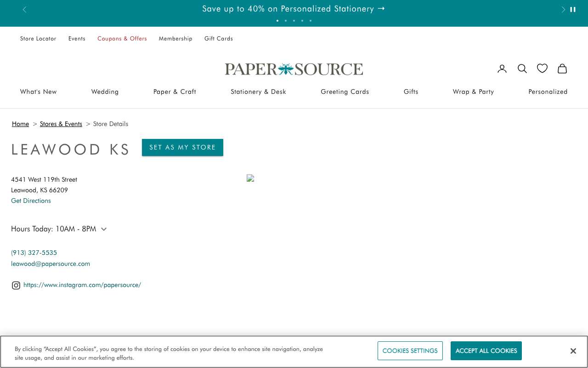This screenshot has height=368, width=588.
Task: Open the Gifts menu
Action: 411,92
